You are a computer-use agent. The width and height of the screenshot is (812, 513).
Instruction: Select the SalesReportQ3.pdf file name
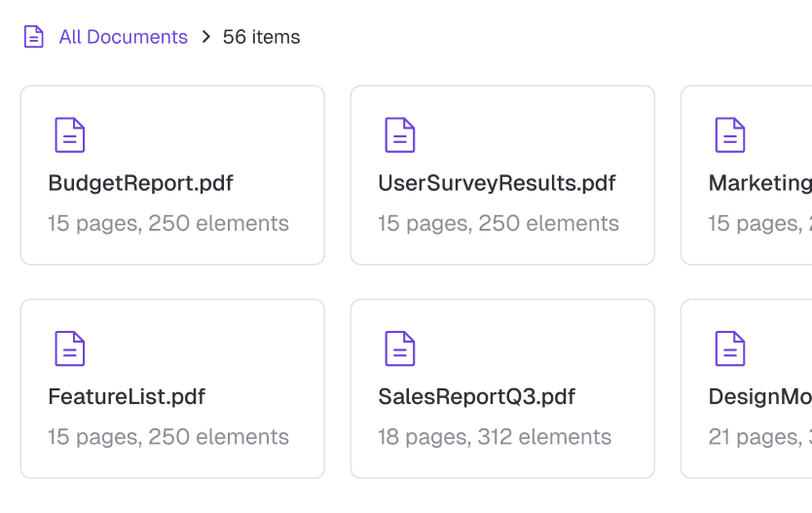[476, 396]
